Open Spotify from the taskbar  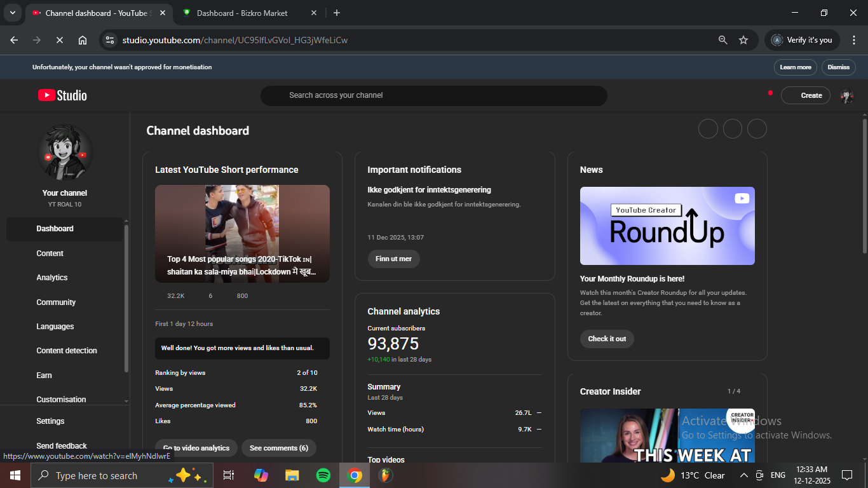point(323,475)
